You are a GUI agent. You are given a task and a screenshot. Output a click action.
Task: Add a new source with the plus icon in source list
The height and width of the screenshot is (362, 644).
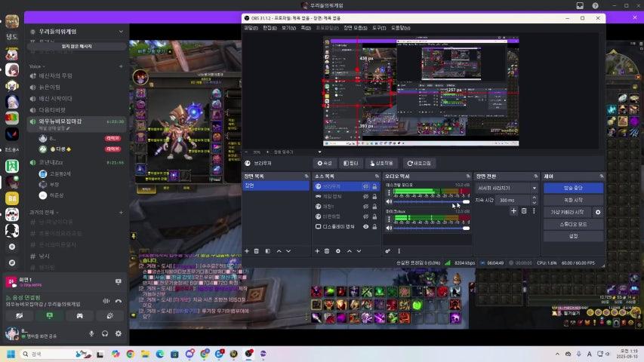317,251
